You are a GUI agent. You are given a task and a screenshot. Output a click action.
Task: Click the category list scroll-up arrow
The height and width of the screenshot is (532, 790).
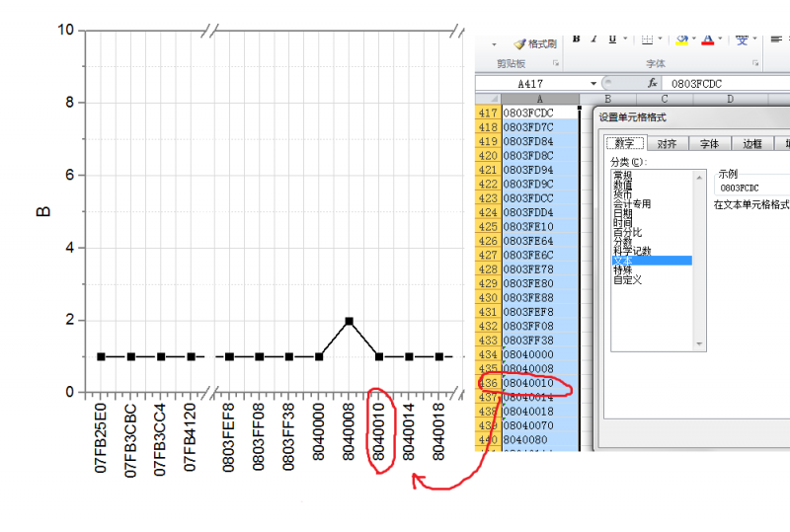point(699,177)
